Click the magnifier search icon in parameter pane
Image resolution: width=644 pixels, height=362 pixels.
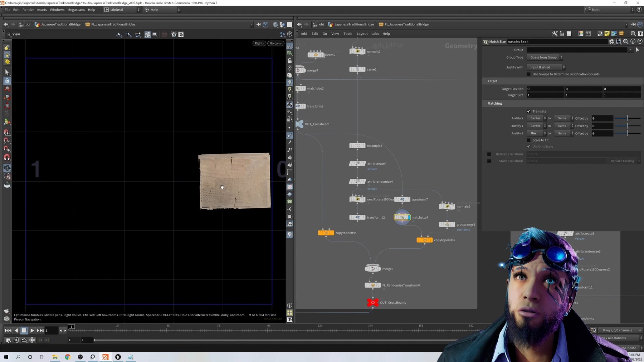626,41
